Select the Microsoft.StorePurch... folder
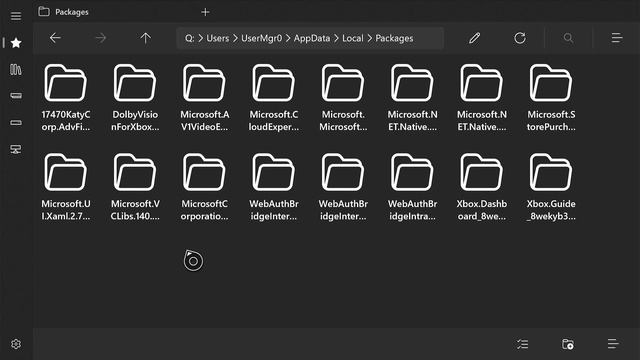 [551, 98]
